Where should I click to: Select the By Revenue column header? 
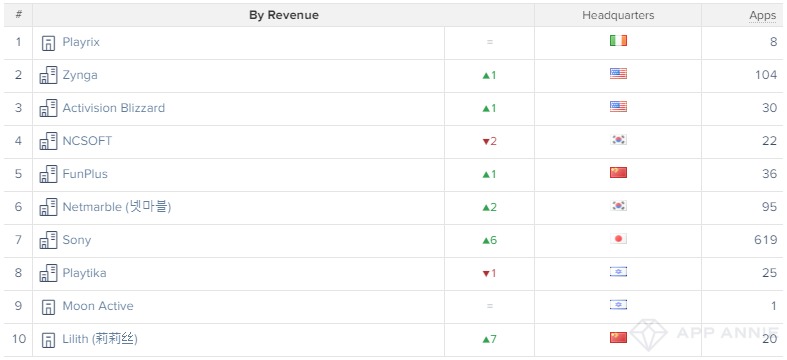click(x=284, y=15)
